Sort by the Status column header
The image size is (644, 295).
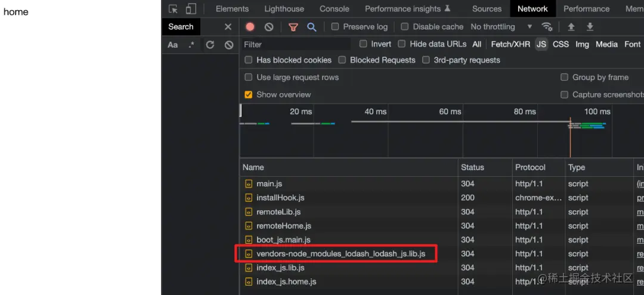[x=485, y=167]
